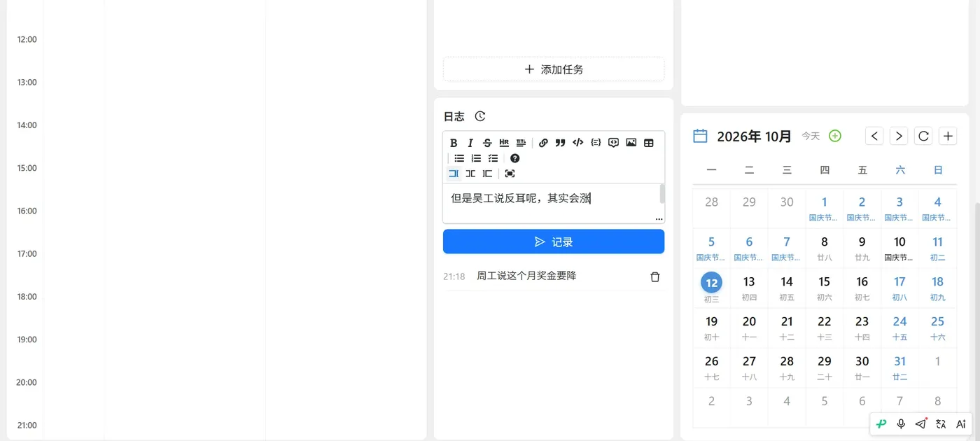Screen dimensions: 980x441
Task: Add a new calendar event with plus button
Action: [948, 136]
